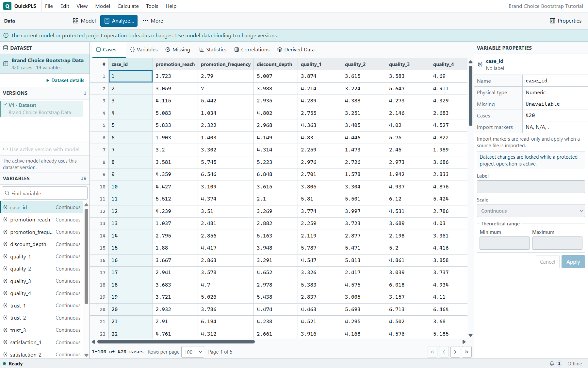Switch to the Derived Data tab

point(296,50)
